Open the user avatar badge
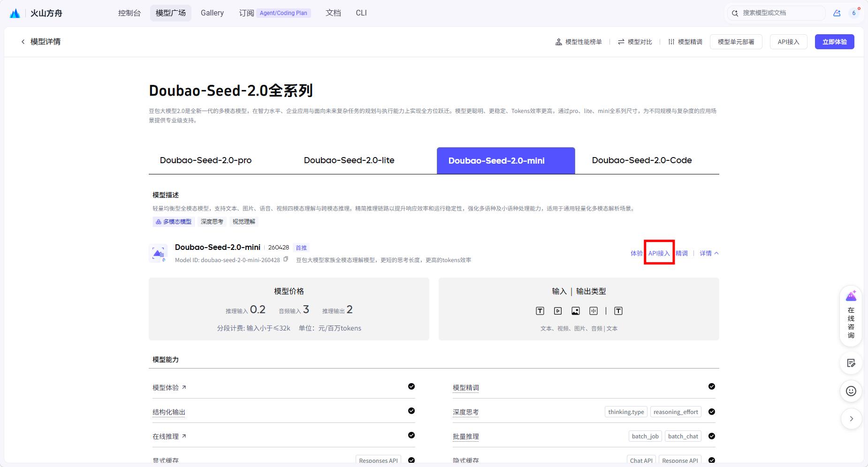Image resolution: width=868 pixels, height=467 pixels. pyautogui.click(x=854, y=13)
